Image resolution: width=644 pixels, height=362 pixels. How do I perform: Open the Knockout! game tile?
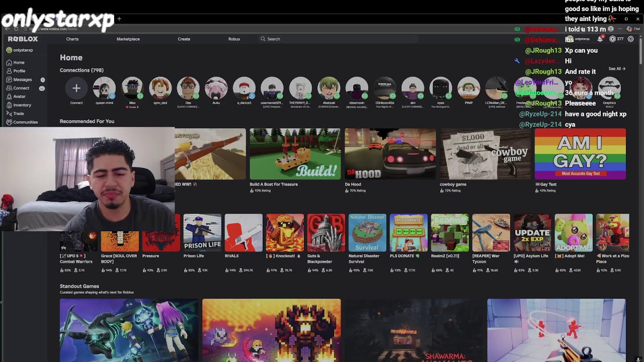click(285, 233)
